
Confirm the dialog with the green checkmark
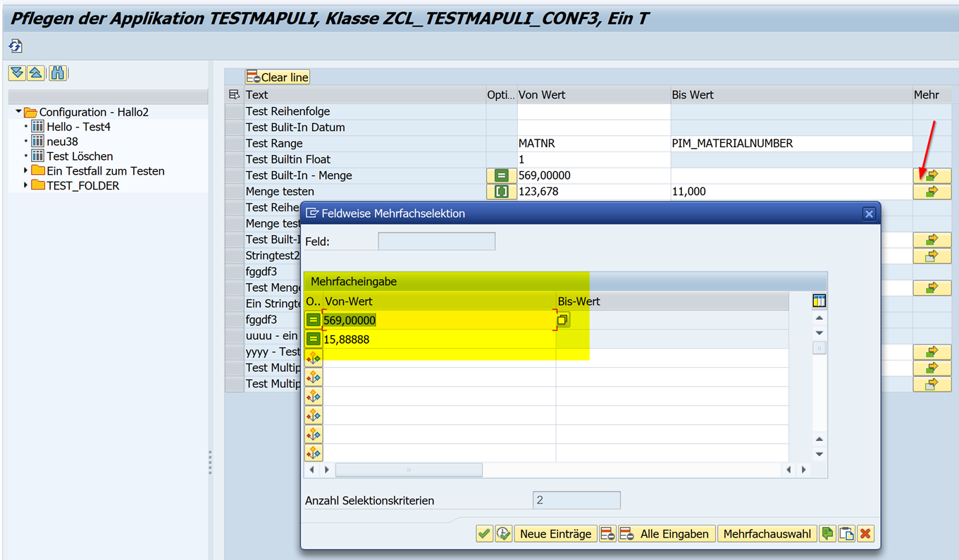pos(484,534)
